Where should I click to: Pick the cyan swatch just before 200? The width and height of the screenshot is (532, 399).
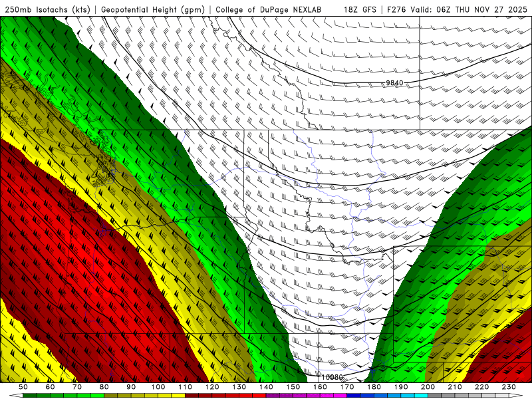point(421,396)
